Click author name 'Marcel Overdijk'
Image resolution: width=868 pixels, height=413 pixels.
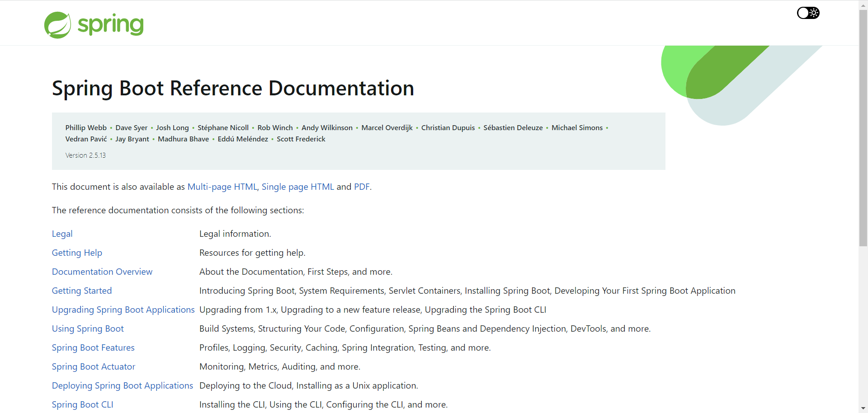point(387,127)
